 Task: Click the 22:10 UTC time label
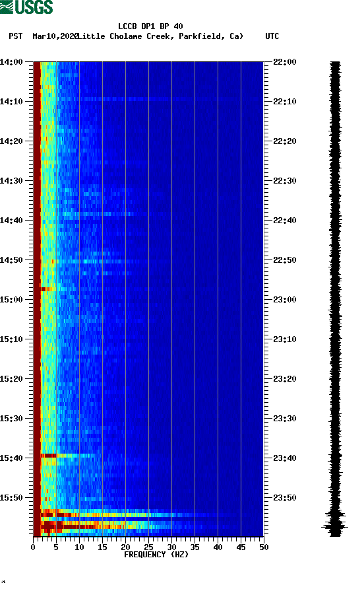(285, 102)
